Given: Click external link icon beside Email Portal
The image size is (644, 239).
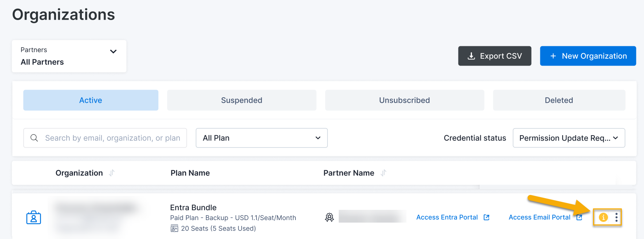Looking at the screenshot, I should (x=579, y=218).
